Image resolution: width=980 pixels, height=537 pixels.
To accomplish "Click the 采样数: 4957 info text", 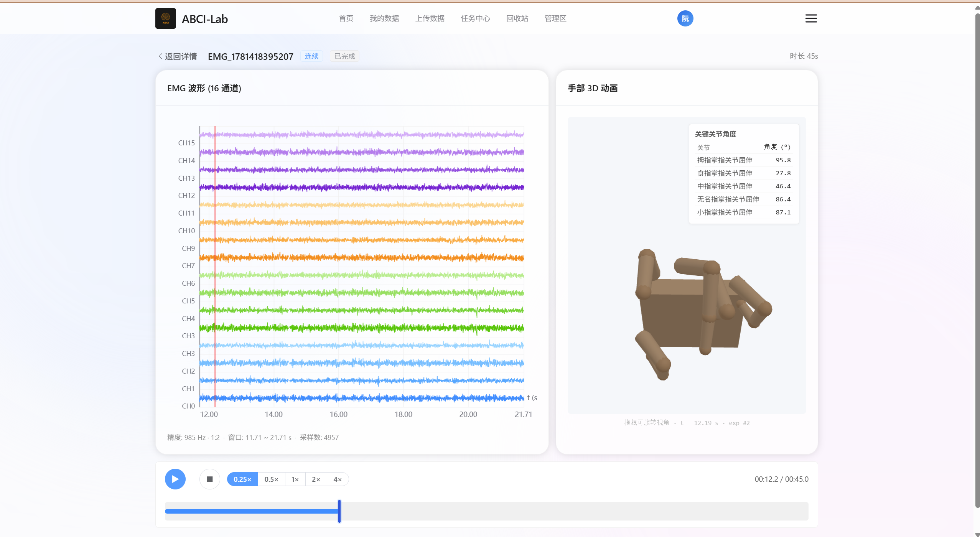I will 319,438.
